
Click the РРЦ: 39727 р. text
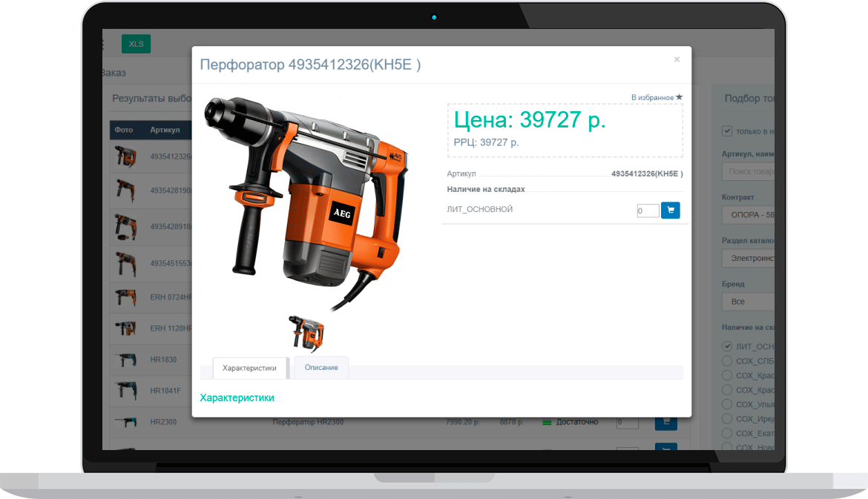pos(486,142)
